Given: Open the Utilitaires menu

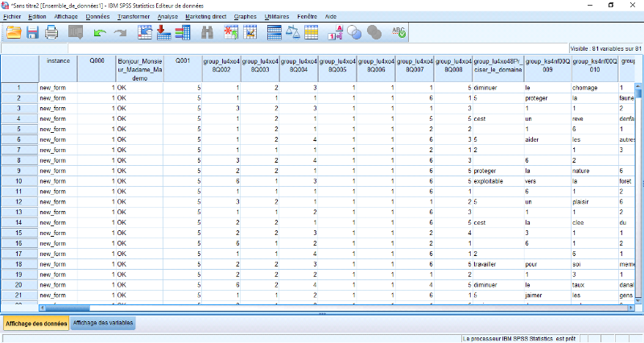Looking at the screenshot, I should pos(278,16).
